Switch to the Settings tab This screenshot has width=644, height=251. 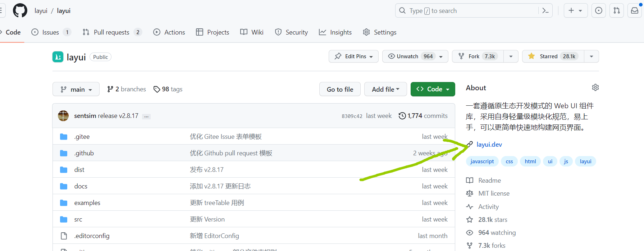(x=380, y=32)
